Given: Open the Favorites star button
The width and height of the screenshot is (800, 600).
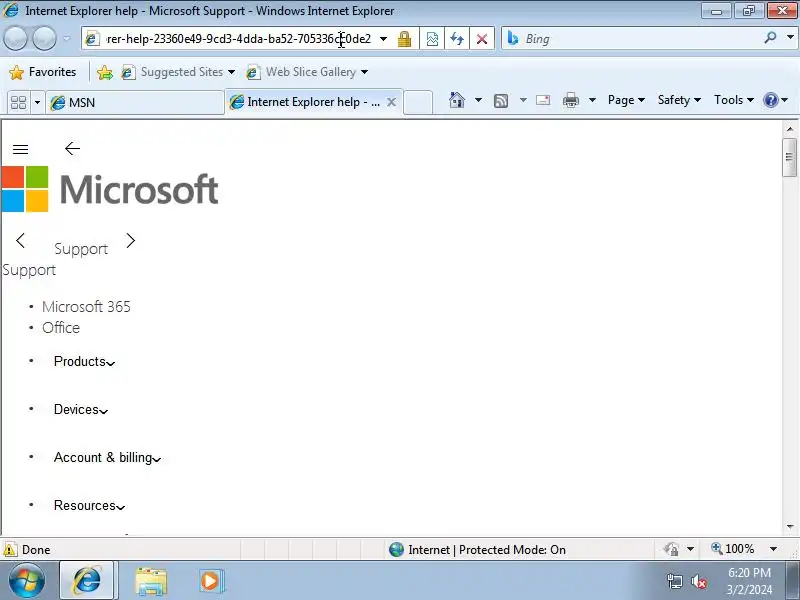Looking at the screenshot, I should [x=42, y=72].
